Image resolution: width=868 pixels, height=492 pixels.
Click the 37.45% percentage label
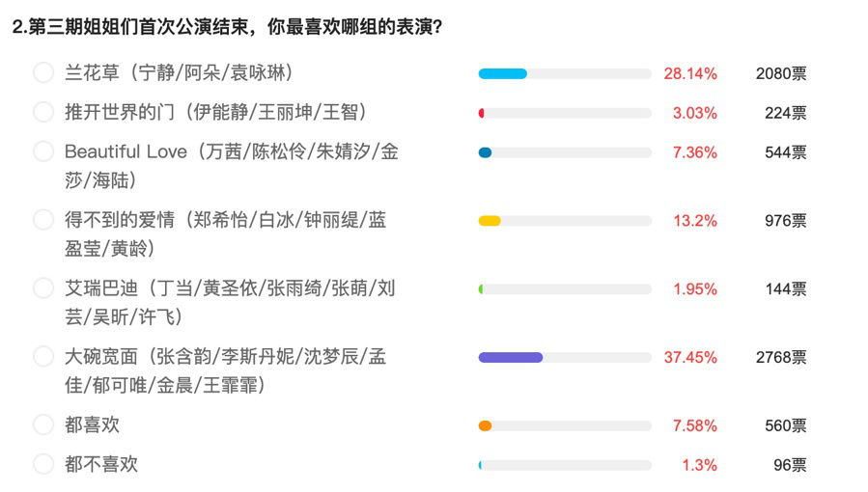pyautogui.click(x=690, y=358)
